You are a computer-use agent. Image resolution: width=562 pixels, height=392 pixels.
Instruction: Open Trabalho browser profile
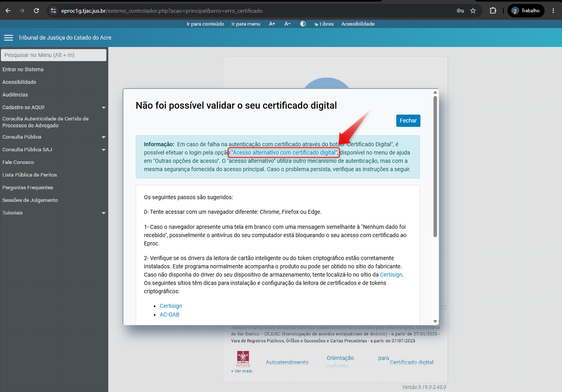[526, 11]
